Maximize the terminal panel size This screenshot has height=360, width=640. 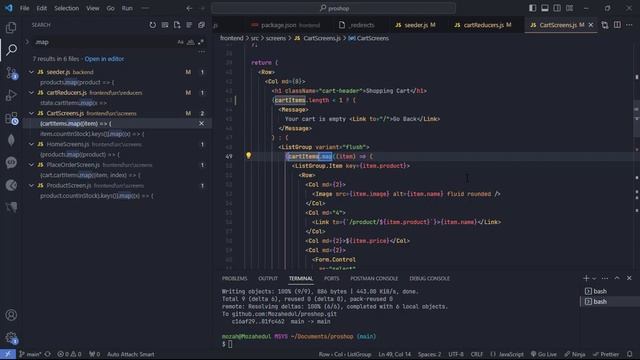pos(617,278)
